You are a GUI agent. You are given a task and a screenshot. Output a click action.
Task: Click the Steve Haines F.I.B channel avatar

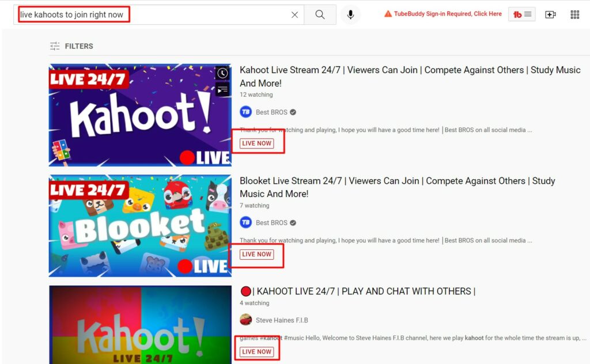tap(245, 320)
